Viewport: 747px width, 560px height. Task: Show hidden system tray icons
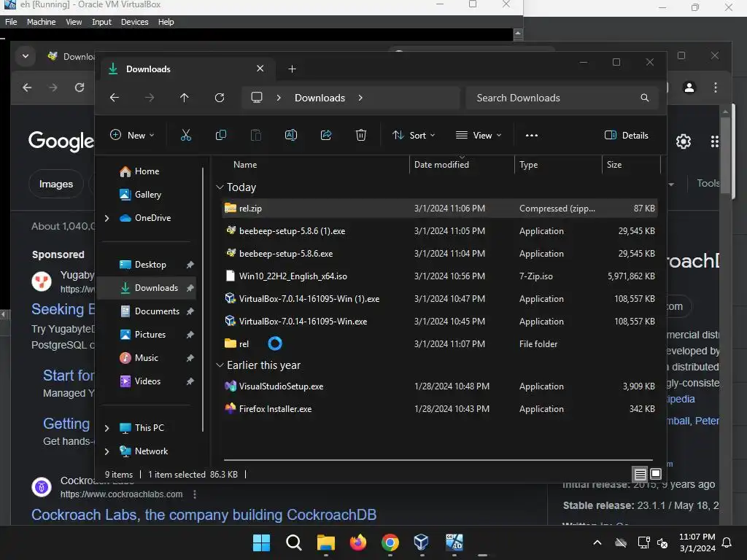tap(597, 542)
